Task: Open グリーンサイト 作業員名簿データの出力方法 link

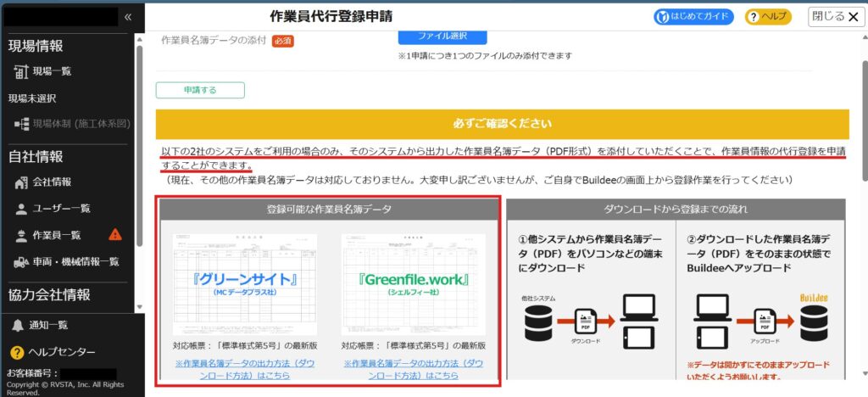Action: (x=245, y=369)
